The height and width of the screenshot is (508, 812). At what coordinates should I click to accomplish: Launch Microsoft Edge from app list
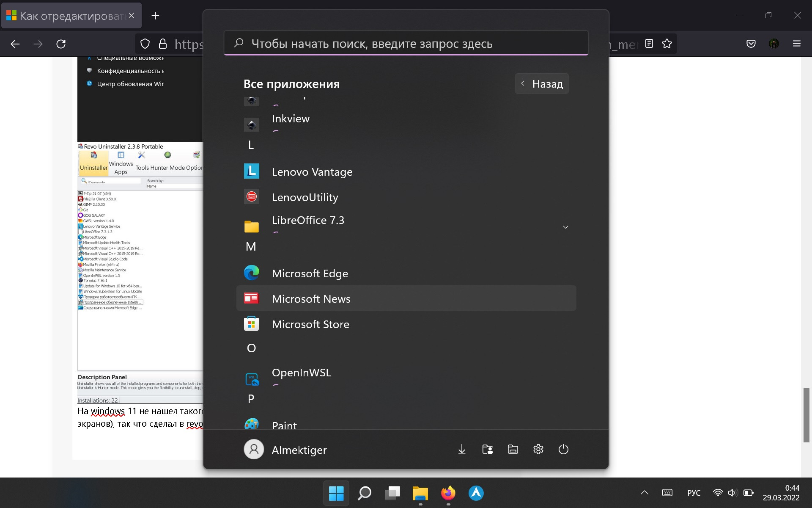pos(406,273)
